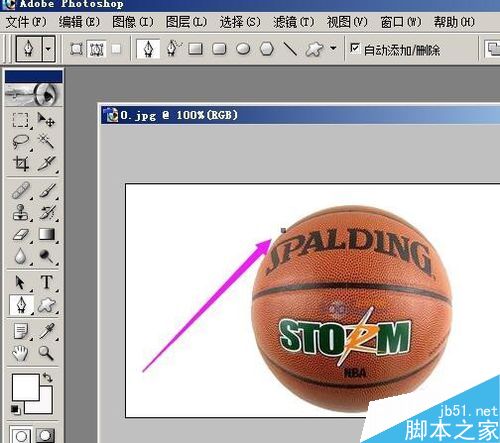Select the Pen tool in toolbox
This screenshot has width=500, height=443.
point(21,305)
